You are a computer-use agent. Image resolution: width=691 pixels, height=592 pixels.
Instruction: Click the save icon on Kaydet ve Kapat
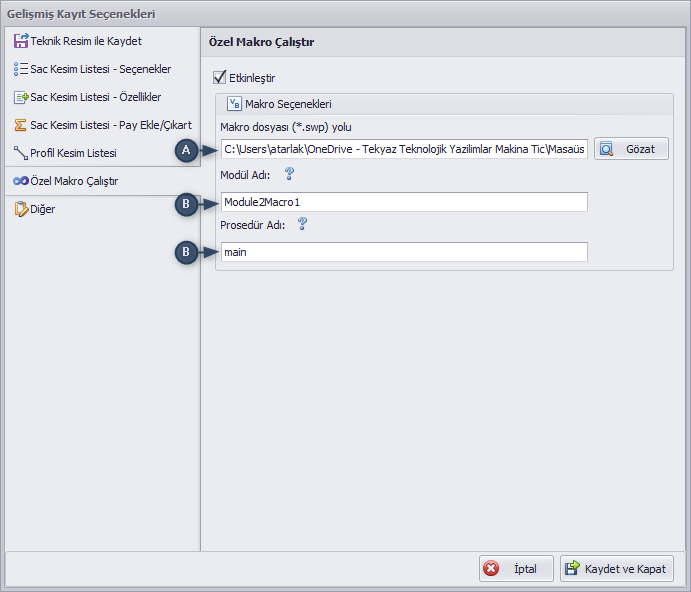[x=572, y=568]
